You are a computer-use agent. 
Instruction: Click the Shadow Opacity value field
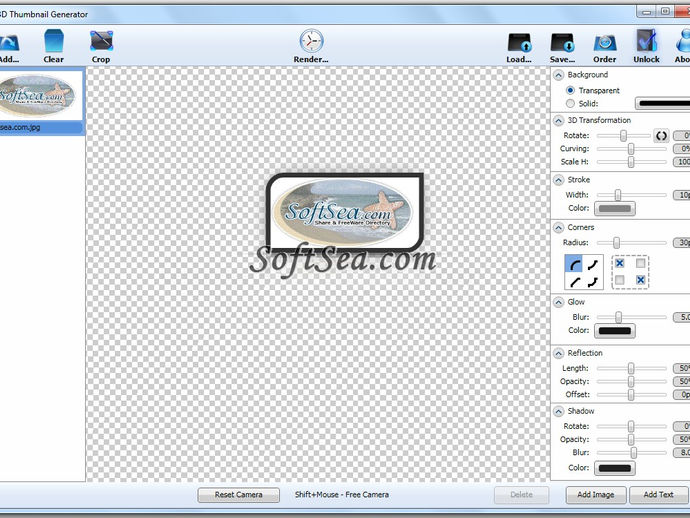pos(682,439)
